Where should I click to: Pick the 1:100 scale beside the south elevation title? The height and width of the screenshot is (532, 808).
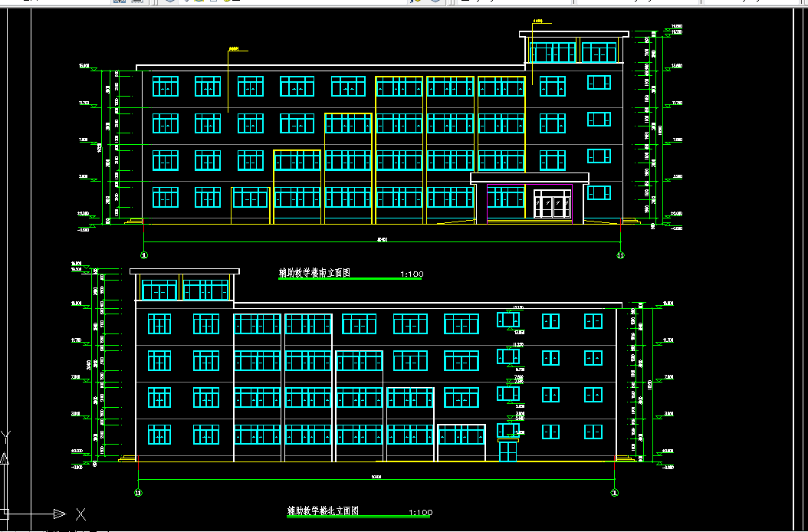coord(411,274)
